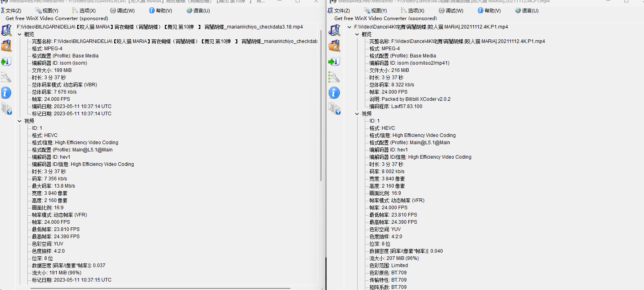
Task: Click the WinX Video Converter sponsored link on left
Action: tap(57, 18)
